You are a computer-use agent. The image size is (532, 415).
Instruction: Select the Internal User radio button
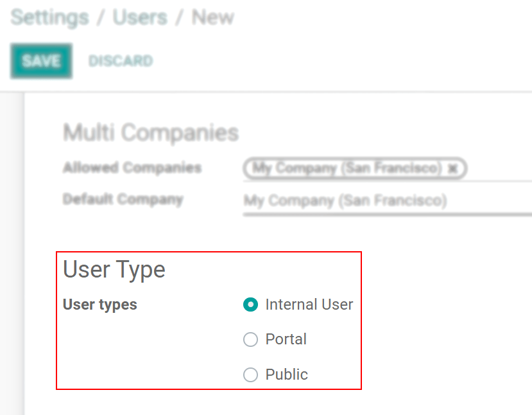coord(250,305)
